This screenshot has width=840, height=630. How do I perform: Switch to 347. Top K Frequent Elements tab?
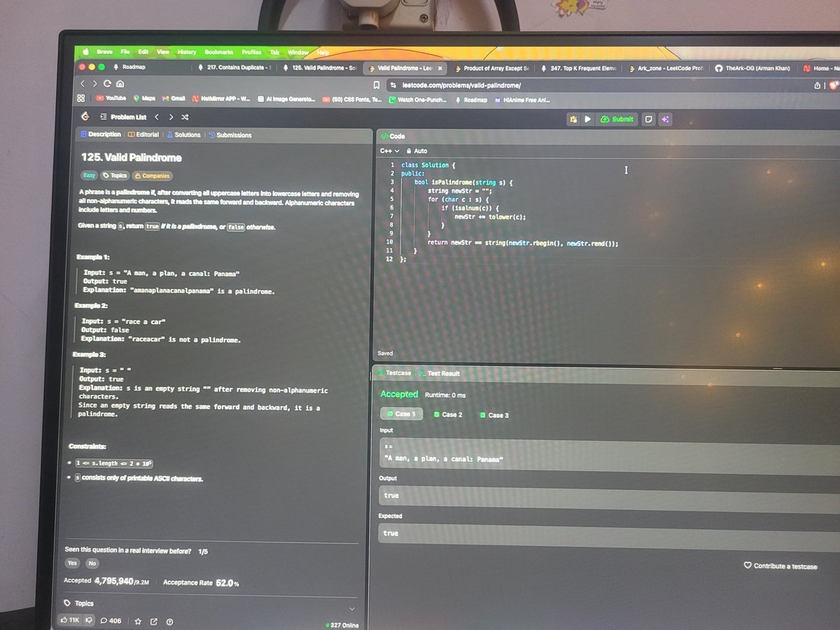578,69
